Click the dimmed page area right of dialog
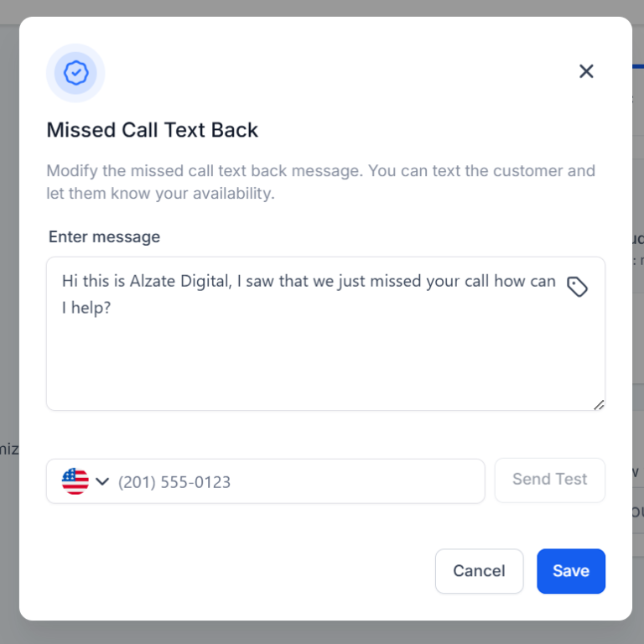 click(638, 329)
